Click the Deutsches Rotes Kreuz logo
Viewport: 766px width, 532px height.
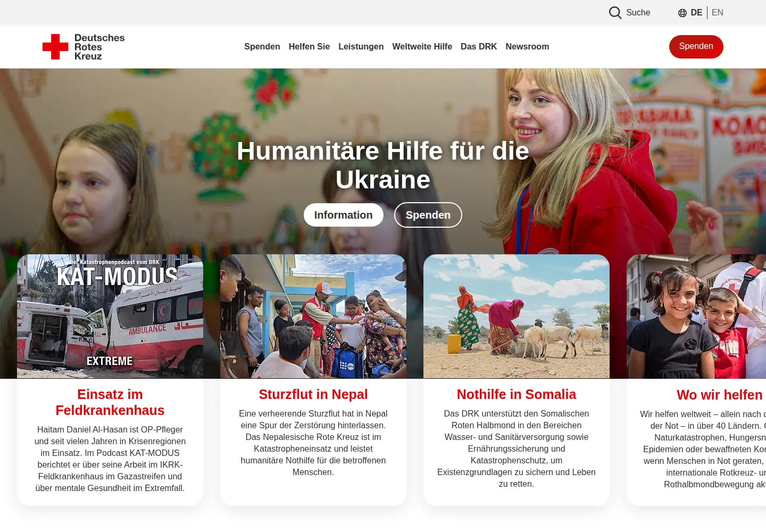pyautogui.click(x=84, y=47)
